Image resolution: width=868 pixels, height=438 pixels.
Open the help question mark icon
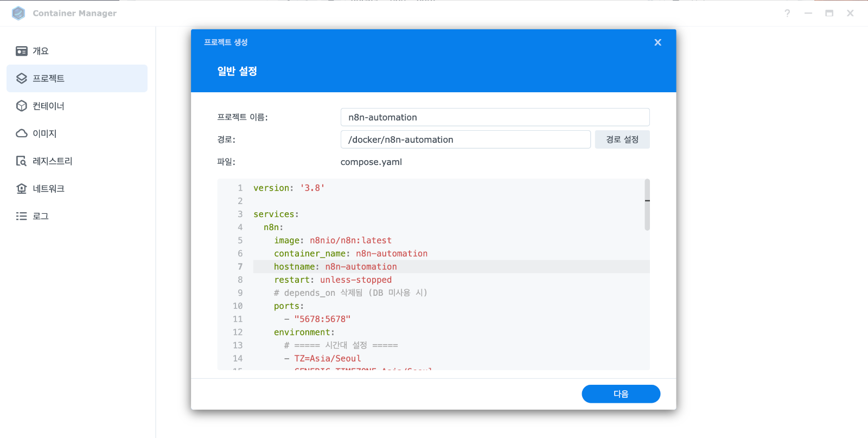click(787, 13)
